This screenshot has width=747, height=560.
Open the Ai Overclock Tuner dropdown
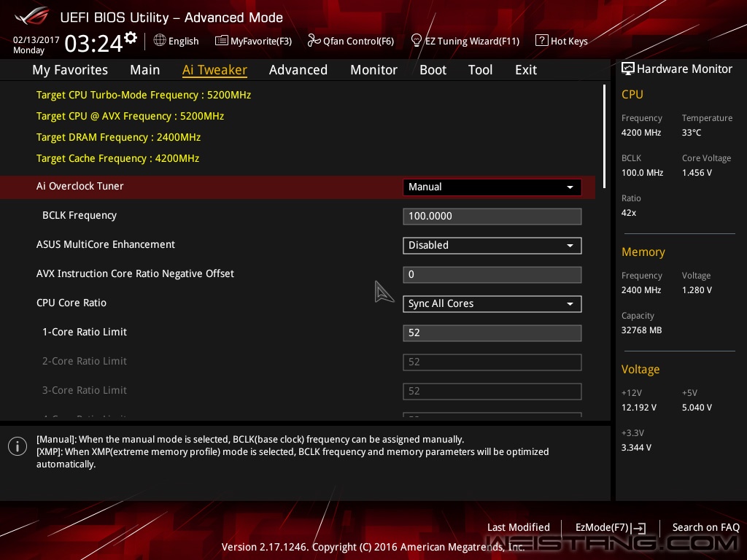coord(492,187)
